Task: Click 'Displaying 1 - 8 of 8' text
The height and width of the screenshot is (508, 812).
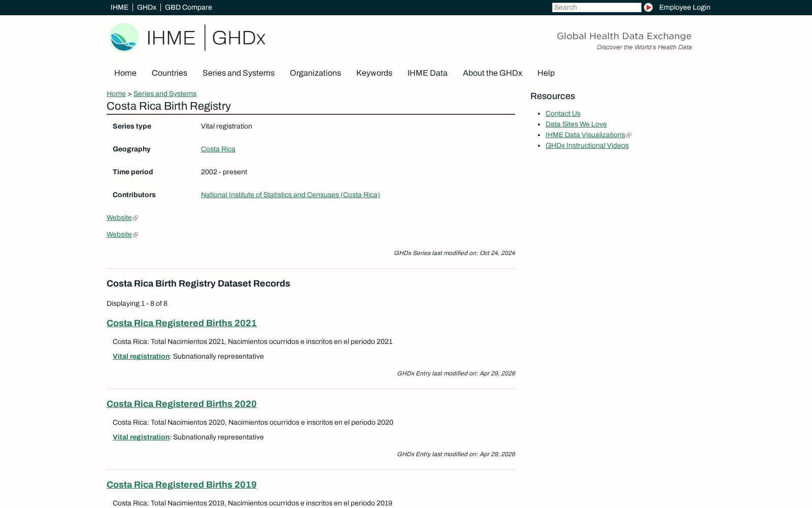Action: (x=137, y=303)
